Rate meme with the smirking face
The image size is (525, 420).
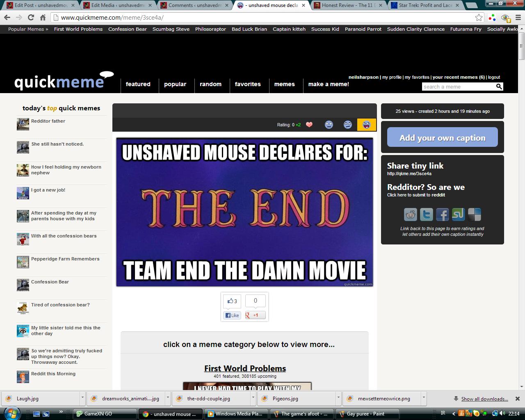point(348,125)
